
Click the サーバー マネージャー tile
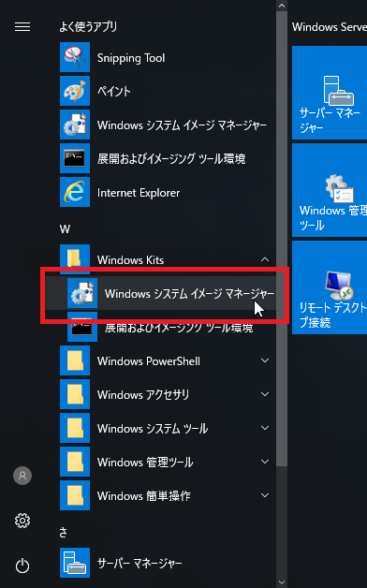coord(330,93)
